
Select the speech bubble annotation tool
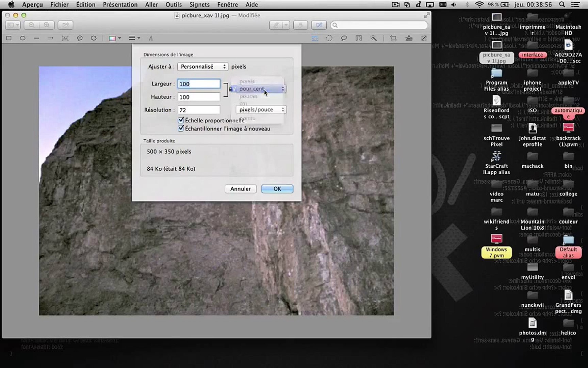point(79,38)
